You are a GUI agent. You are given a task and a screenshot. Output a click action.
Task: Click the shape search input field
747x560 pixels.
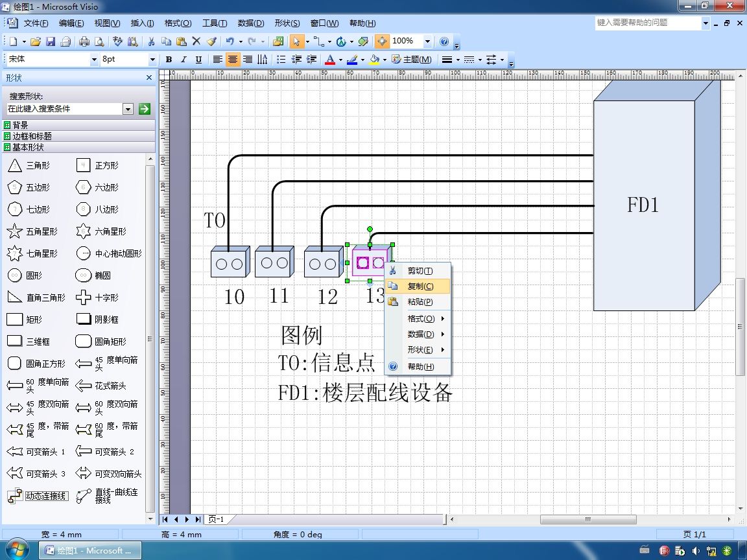point(64,109)
